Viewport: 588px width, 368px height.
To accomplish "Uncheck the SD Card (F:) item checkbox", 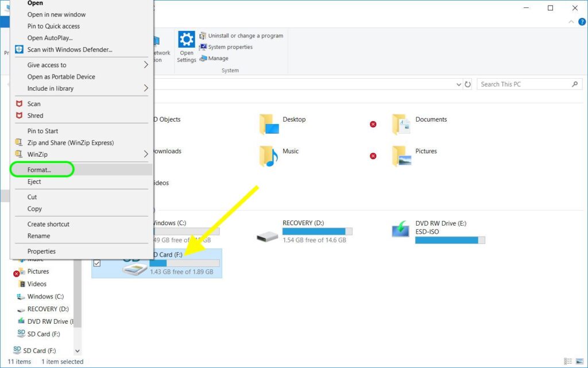I will tap(97, 263).
